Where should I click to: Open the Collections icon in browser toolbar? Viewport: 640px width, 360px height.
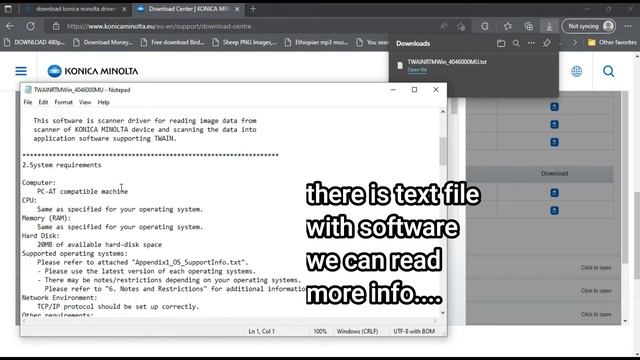[529, 27]
